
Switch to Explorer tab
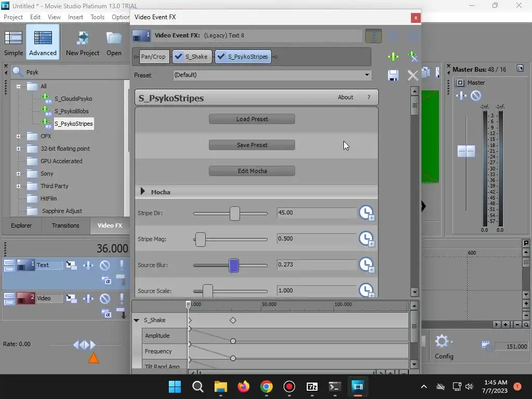click(x=21, y=225)
